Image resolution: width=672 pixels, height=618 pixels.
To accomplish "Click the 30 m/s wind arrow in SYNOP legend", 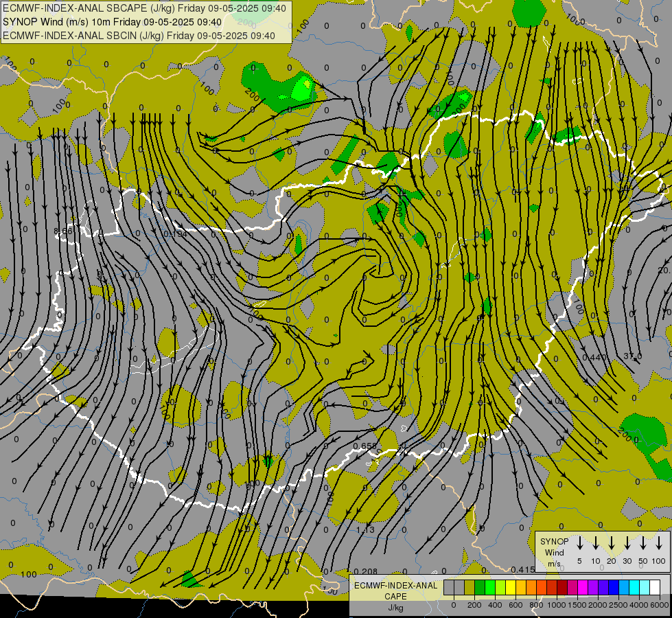I will point(627,543).
